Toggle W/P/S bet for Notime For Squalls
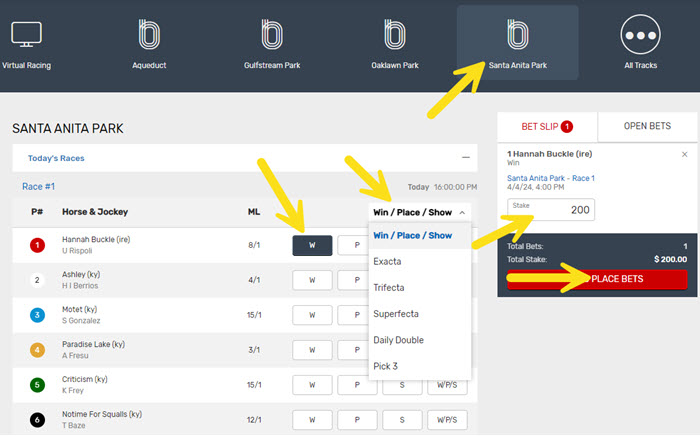Image resolution: width=700 pixels, height=436 pixels. tap(447, 419)
